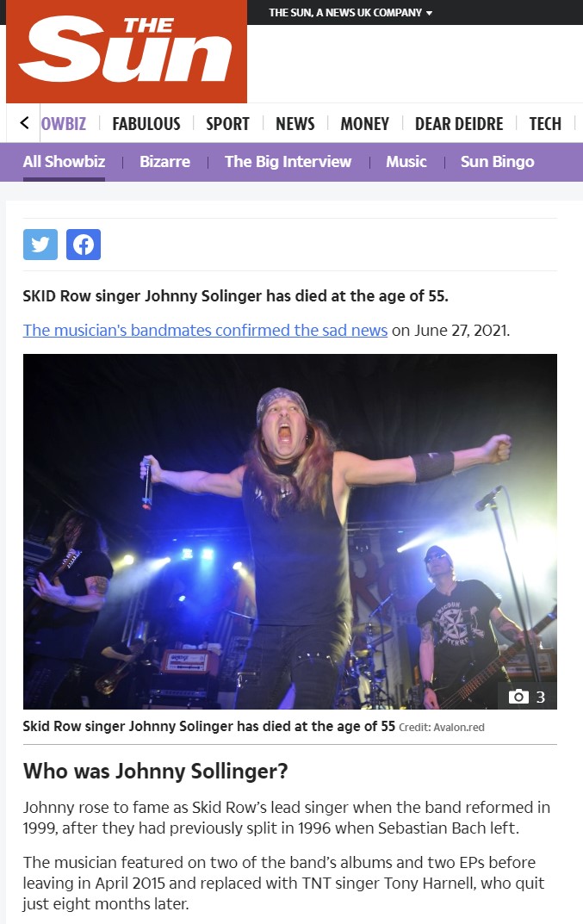Follow the bandmates confirmed sad news link
This screenshot has height=924, width=583.
click(205, 330)
